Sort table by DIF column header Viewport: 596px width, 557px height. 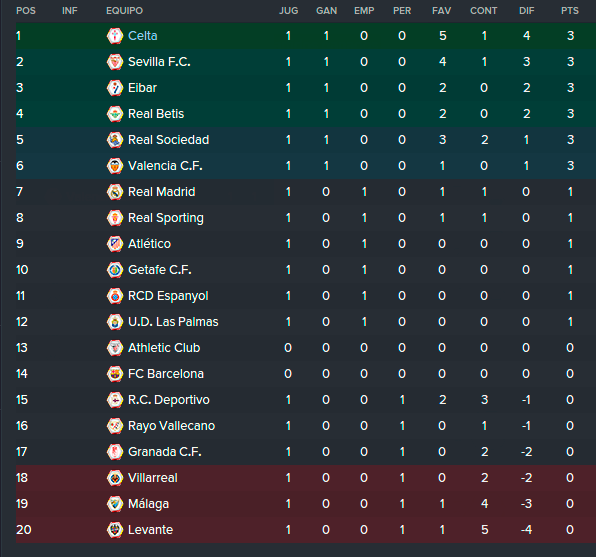point(526,11)
